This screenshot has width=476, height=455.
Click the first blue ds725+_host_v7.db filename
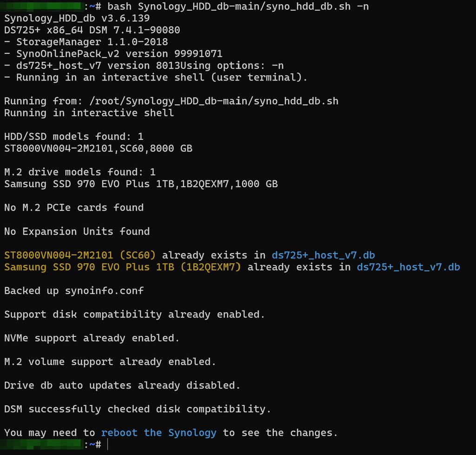click(x=324, y=255)
